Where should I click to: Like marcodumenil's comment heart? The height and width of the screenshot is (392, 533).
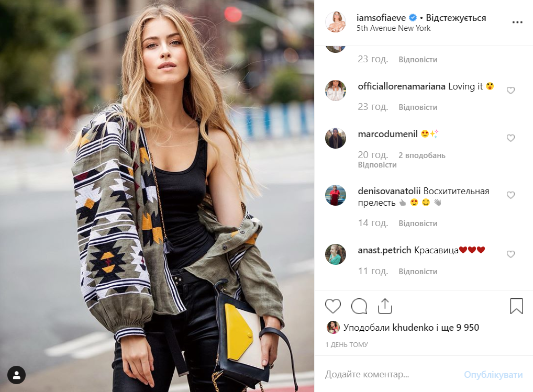click(x=510, y=138)
